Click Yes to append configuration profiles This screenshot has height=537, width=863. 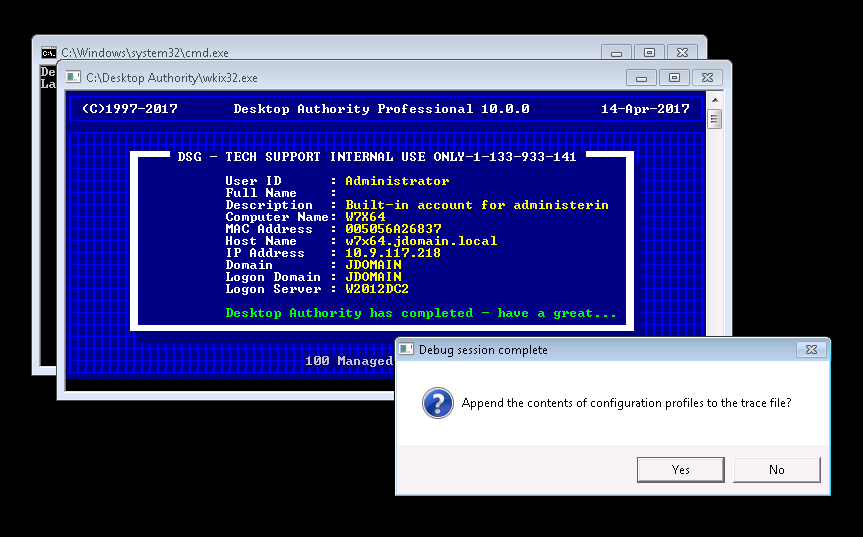click(x=680, y=469)
